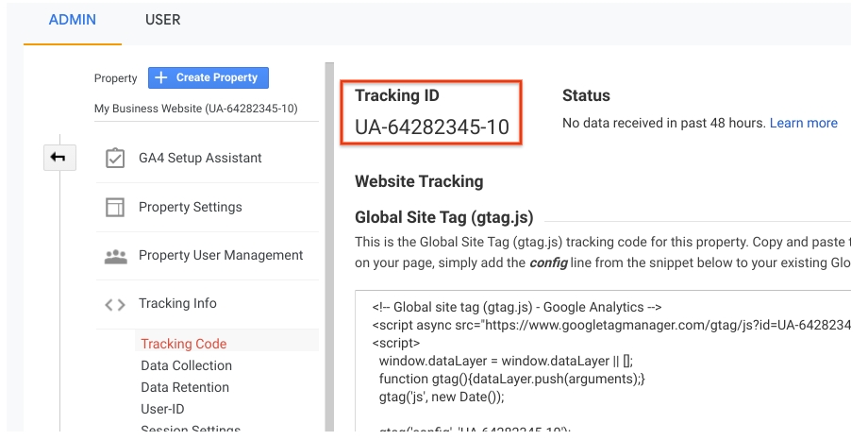The image size is (868, 440).
Task: Open GA4 Setup Assistant
Action: pos(200,159)
